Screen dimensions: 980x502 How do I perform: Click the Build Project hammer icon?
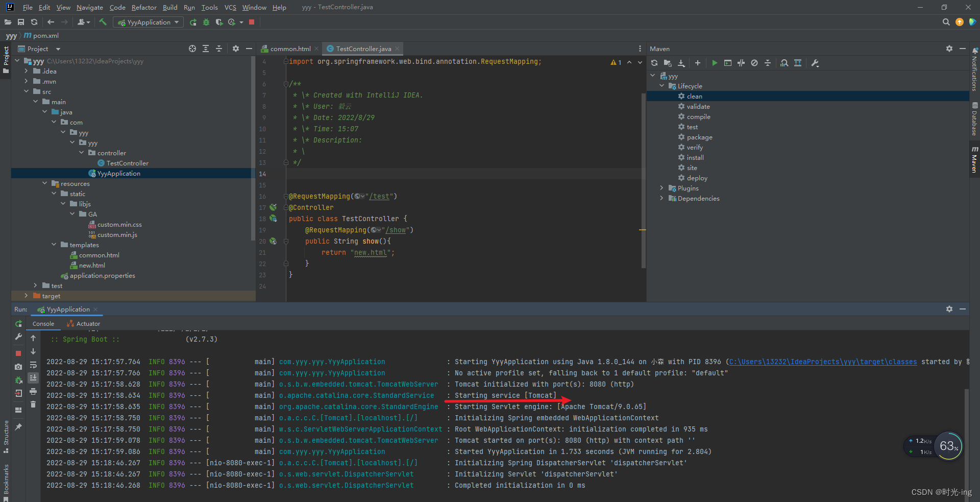[x=103, y=22]
